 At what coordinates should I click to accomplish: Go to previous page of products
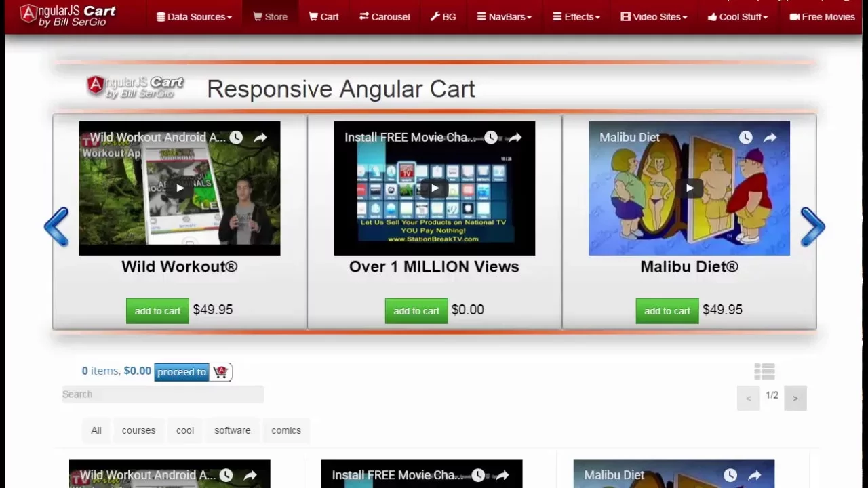[749, 398]
